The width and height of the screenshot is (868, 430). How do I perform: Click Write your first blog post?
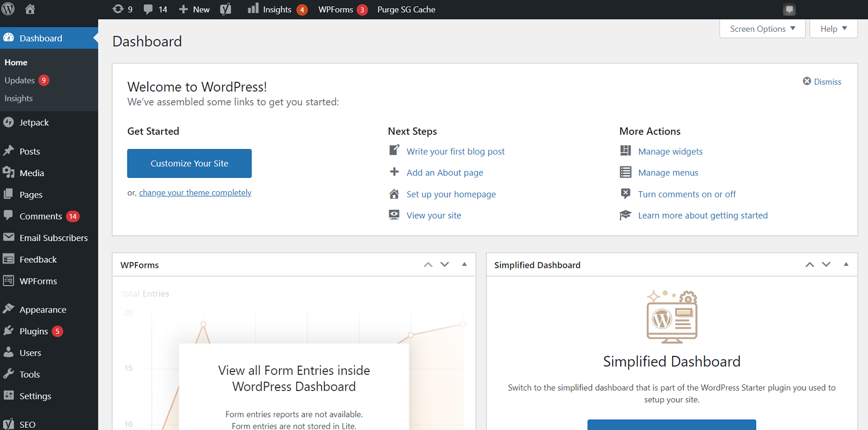[x=455, y=151]
